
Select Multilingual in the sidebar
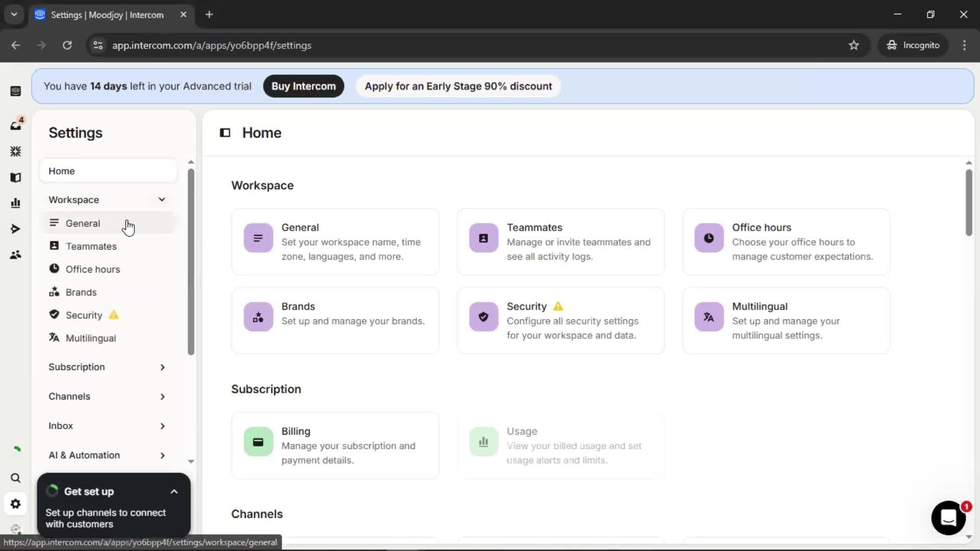pos(108,338)
